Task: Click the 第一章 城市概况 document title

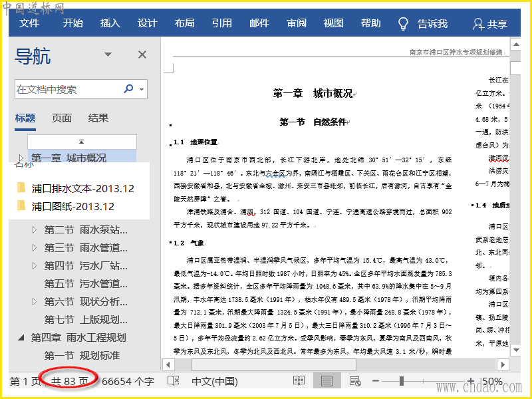Action: click(x=313, y=93)
